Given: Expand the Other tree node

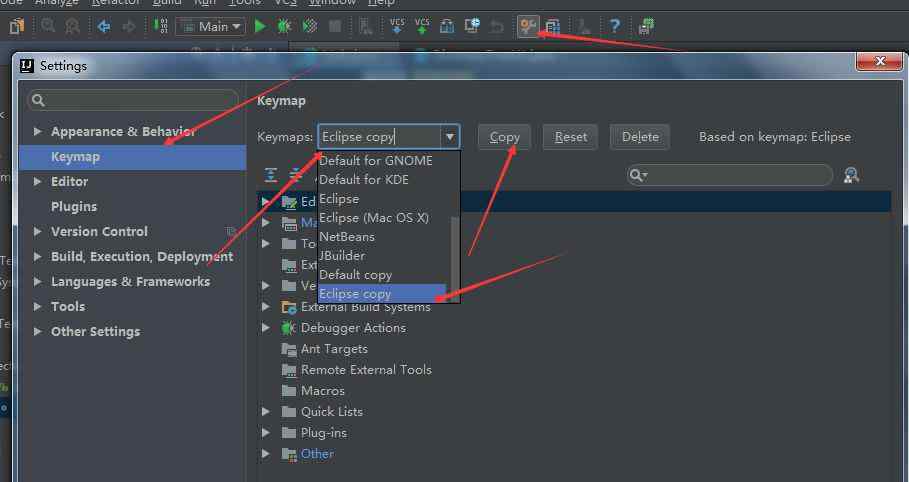Looking at the screenshot, I should [266, 454].
